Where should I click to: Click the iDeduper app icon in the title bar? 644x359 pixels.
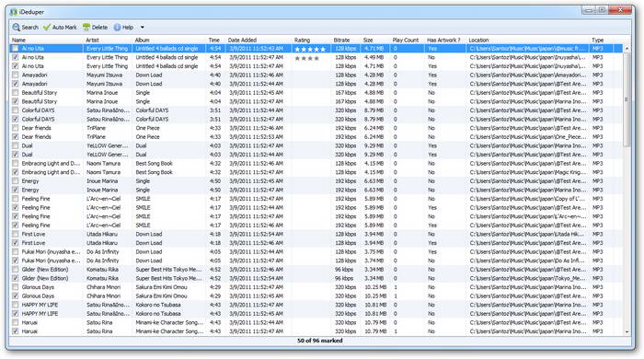pos(14,12)
